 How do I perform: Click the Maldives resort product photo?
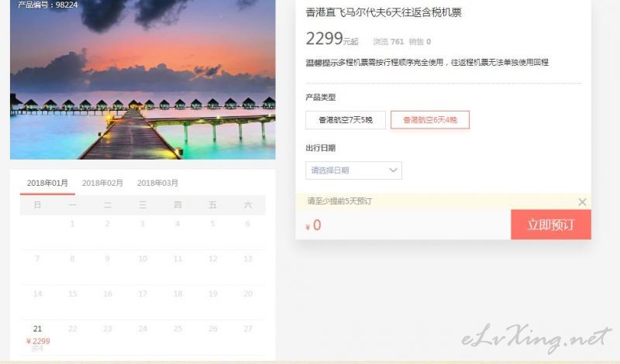143,80
